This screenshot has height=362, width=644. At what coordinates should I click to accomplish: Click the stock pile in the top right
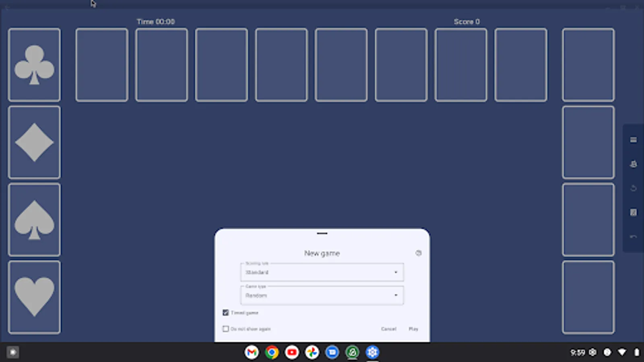point(588,64)
